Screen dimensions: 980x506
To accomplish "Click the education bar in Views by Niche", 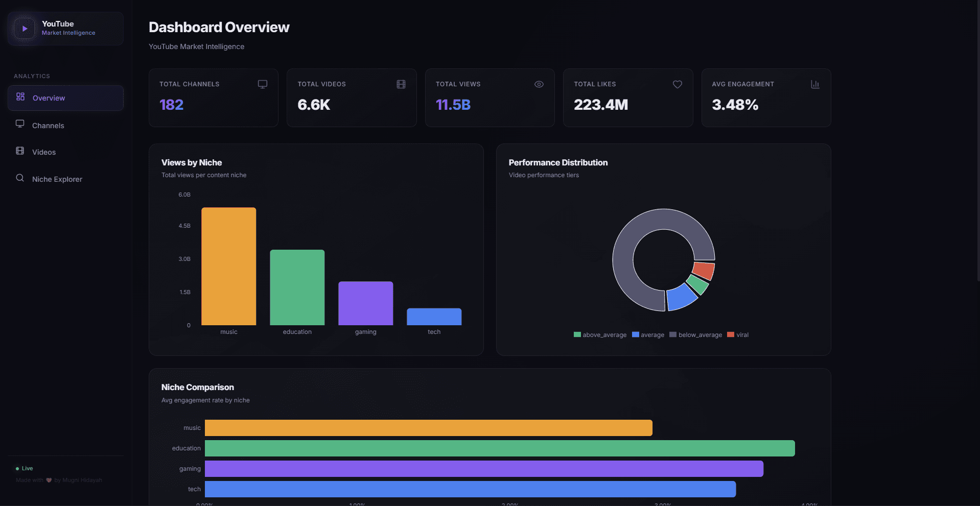I will coord(297,287).
